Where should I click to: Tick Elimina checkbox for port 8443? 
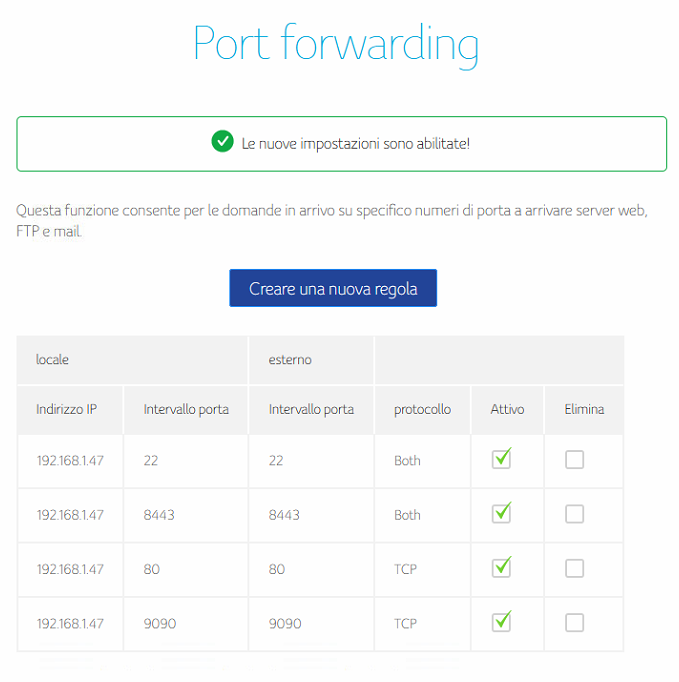pos(574,514)
